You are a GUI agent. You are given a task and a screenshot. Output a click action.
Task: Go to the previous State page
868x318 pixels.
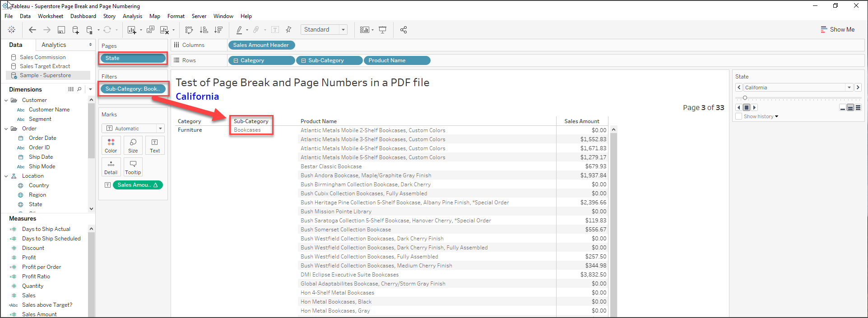(739, 88)
